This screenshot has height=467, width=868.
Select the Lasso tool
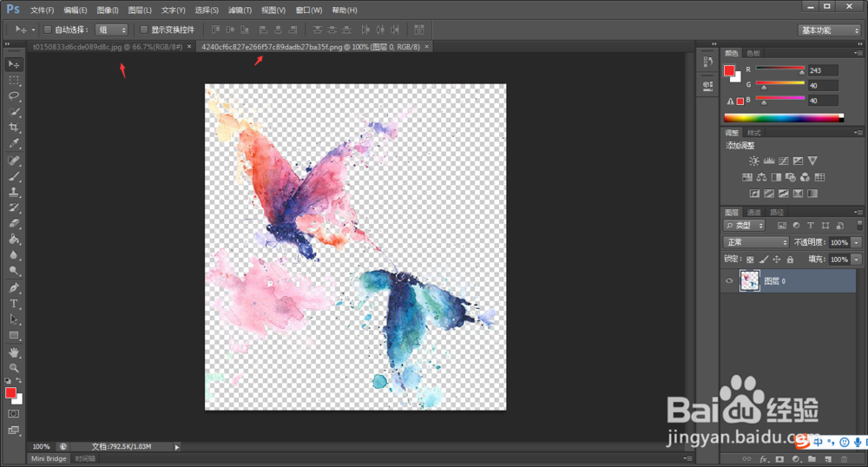pos(14,95)
